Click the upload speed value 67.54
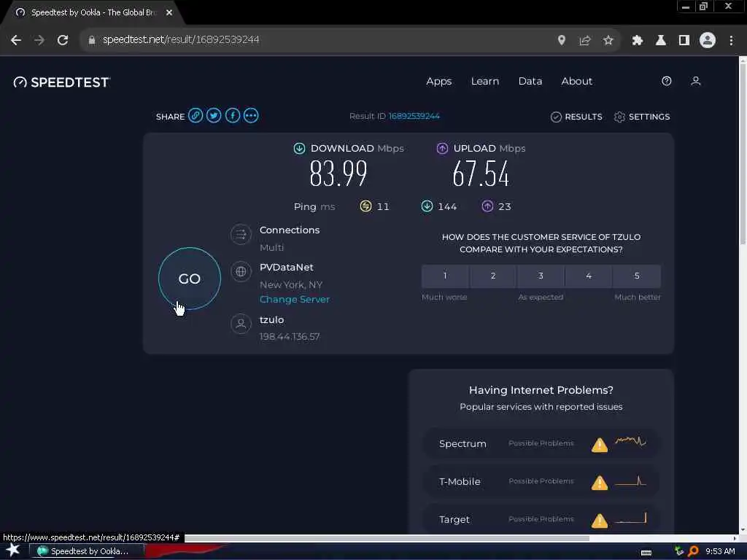 click(x=481, y=174)
